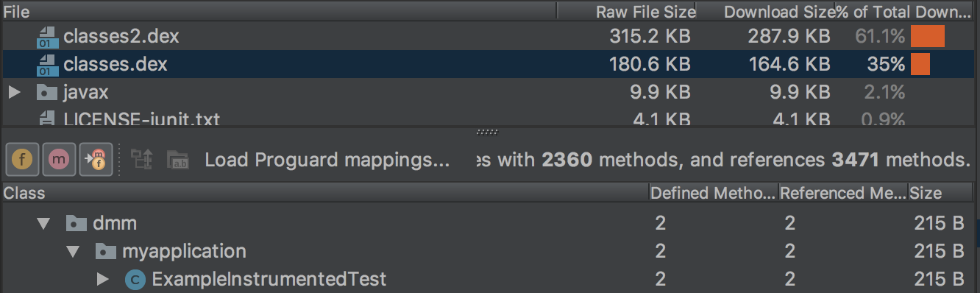Sort by Raw File Size column
The width and height of the screenshot is (980, 293).
(626, 12)
